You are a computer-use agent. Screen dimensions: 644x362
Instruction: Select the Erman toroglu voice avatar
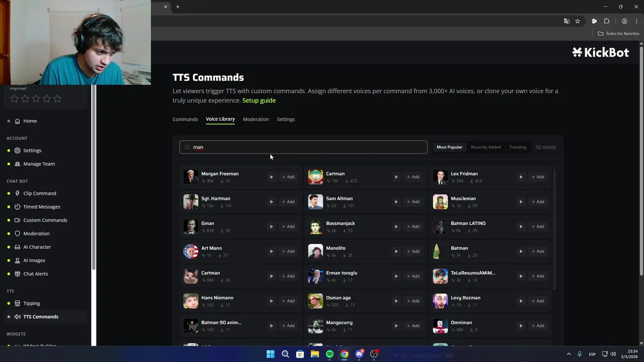[315, 276]
